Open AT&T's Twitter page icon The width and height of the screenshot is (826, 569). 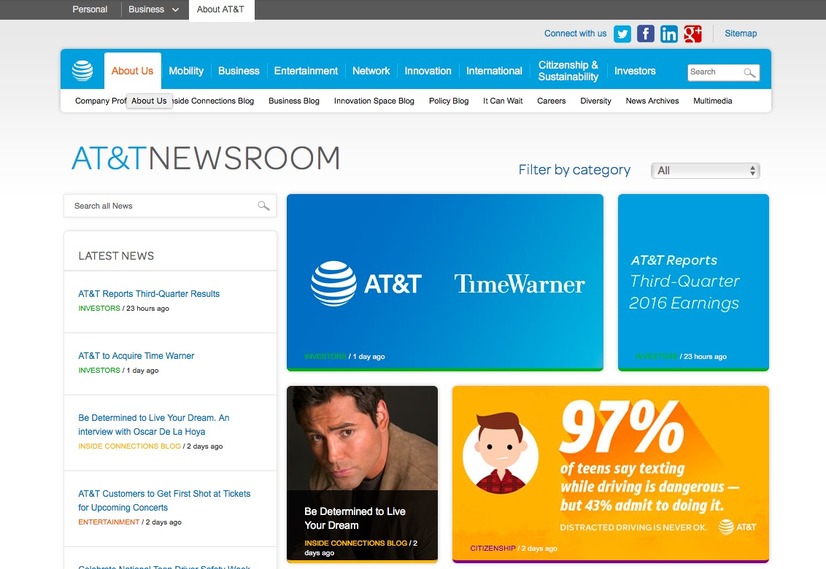point(622,34)
